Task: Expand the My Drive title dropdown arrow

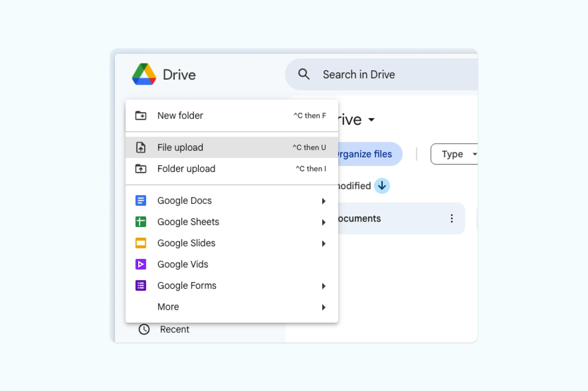Action: (371, 120)
